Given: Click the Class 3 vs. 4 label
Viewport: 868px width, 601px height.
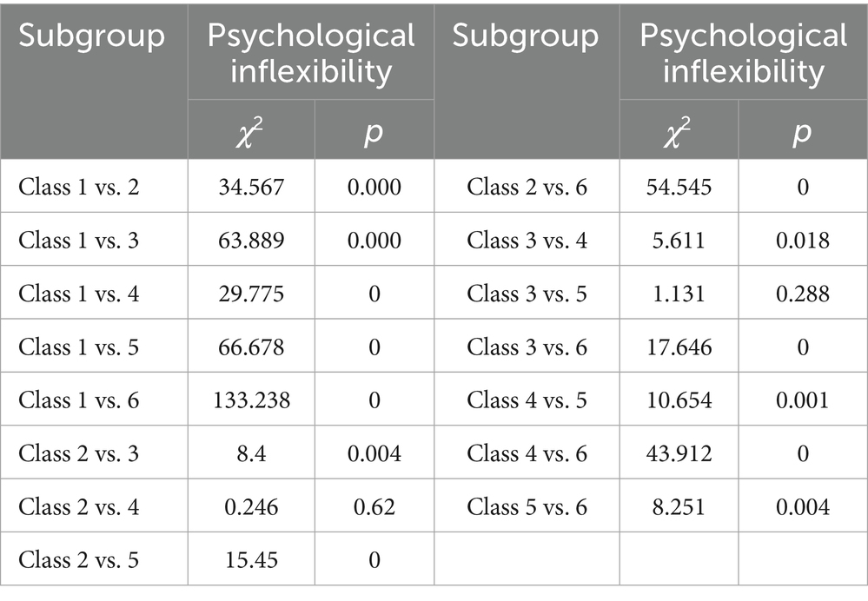Looking at the screenshot, I should [527, 240].
